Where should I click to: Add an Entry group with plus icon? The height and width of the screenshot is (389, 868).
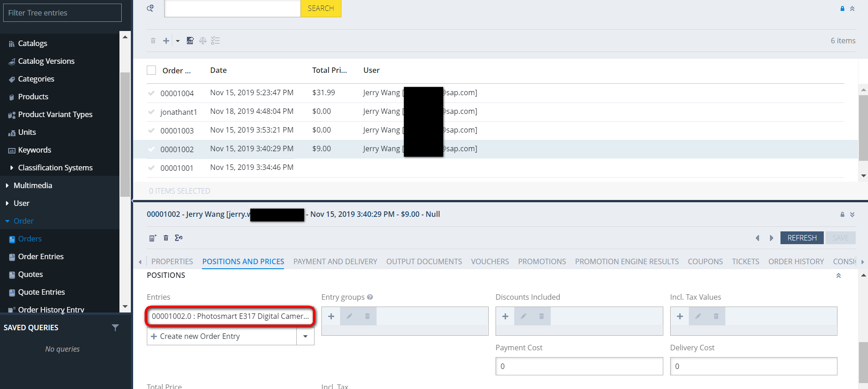click(x=331, y=316)
